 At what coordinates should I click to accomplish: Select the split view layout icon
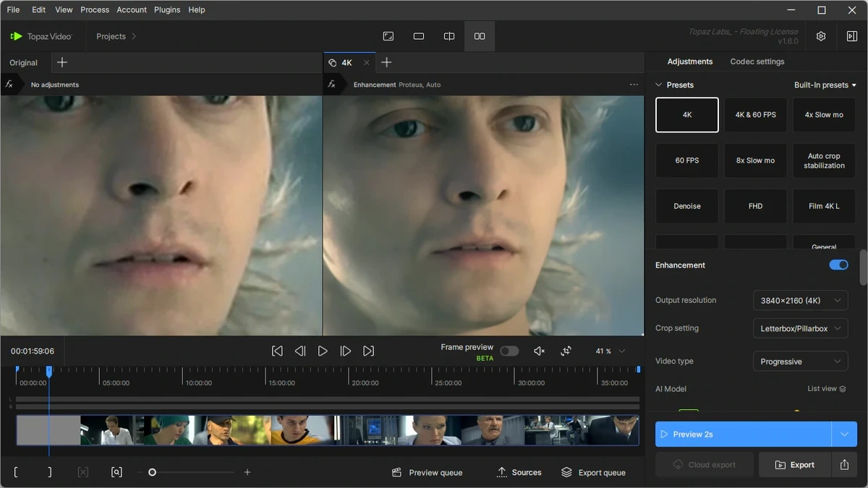pyautogui.click(x=449, y=36)
